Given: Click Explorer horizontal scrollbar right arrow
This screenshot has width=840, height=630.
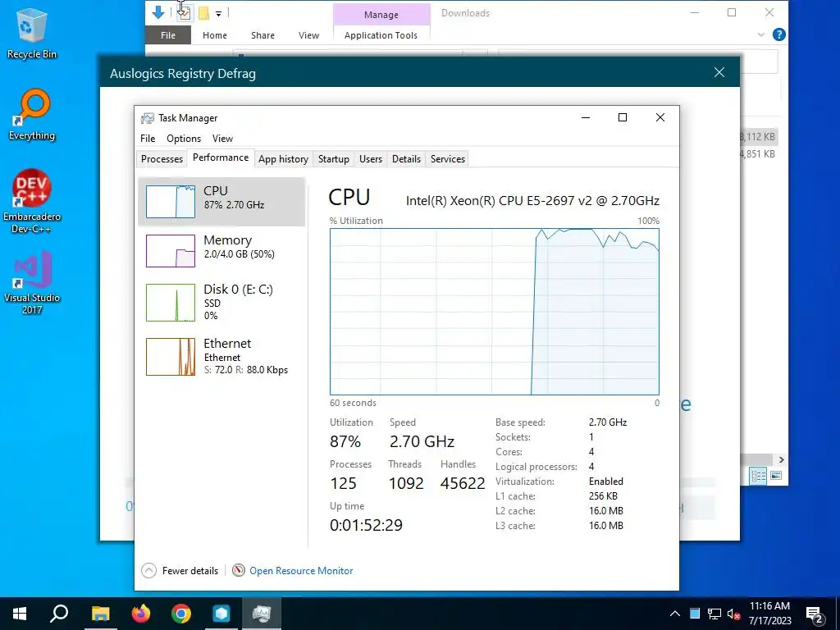Looking at the screenshot, I should [781, 459].
